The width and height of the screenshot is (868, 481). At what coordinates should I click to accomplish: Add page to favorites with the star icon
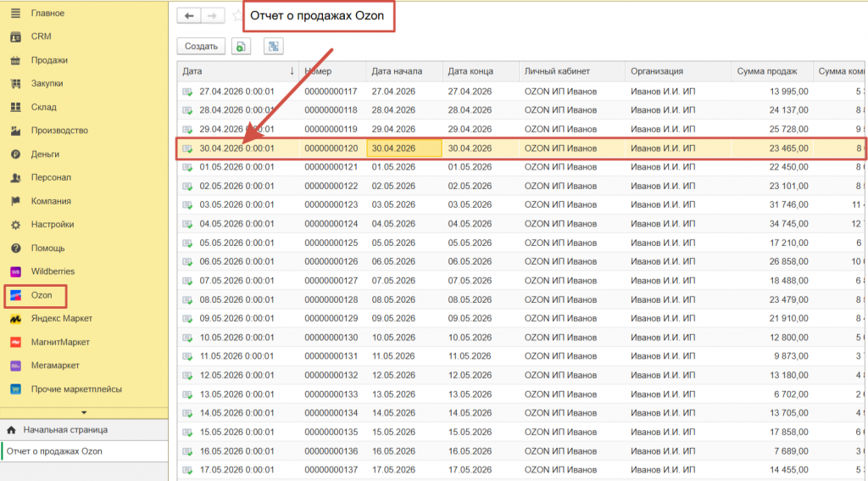237,16
